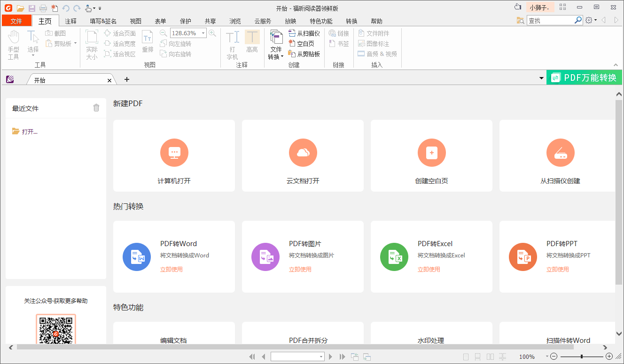Viewport: 624px width, 364px height.
Task: Switch to the 云服务 cloud services tab
Action: click(x=263, y=21)
